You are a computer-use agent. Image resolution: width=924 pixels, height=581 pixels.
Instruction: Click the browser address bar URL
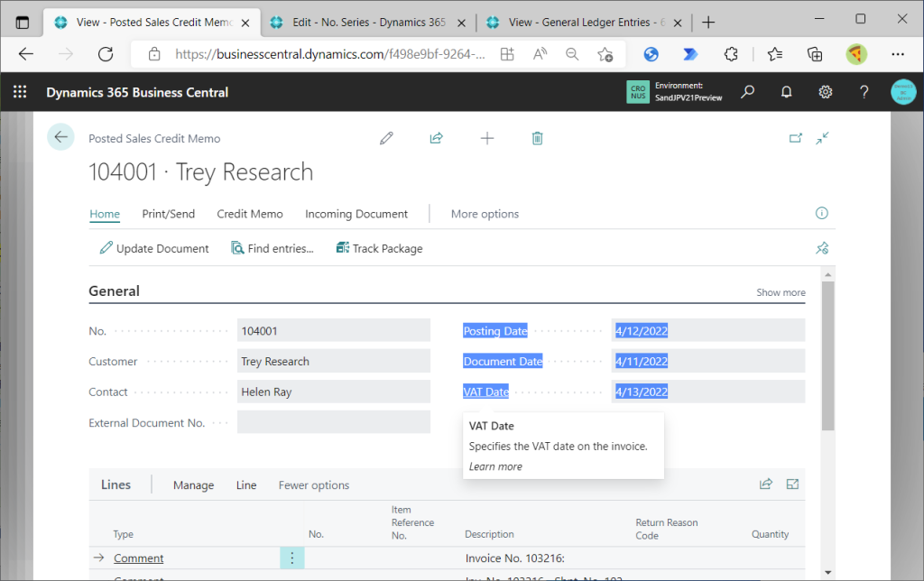330,54
